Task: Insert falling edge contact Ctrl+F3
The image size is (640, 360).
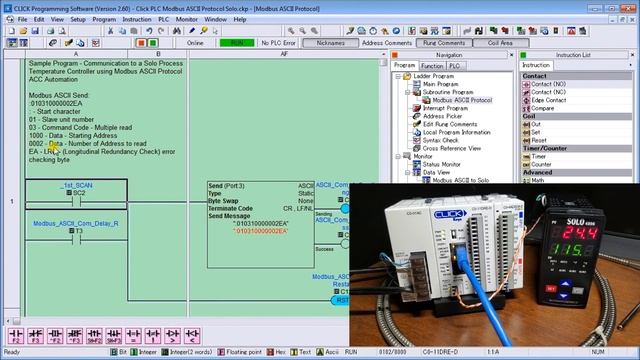Action: (x=75, y=336)
